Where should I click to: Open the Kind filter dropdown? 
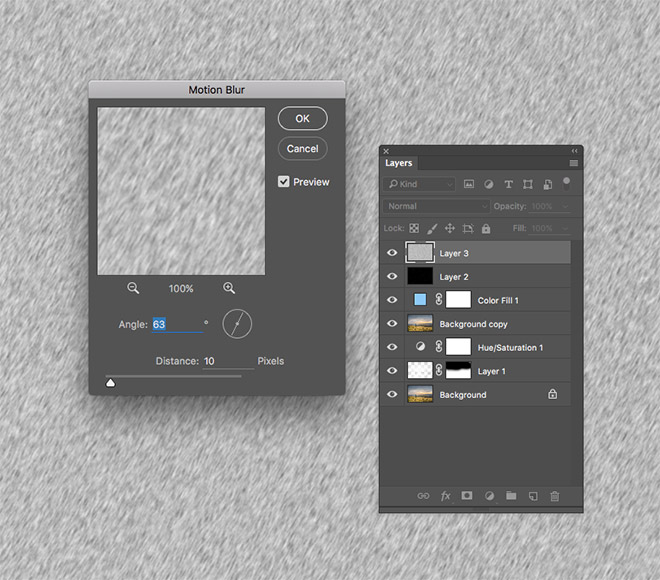point(419,184)
